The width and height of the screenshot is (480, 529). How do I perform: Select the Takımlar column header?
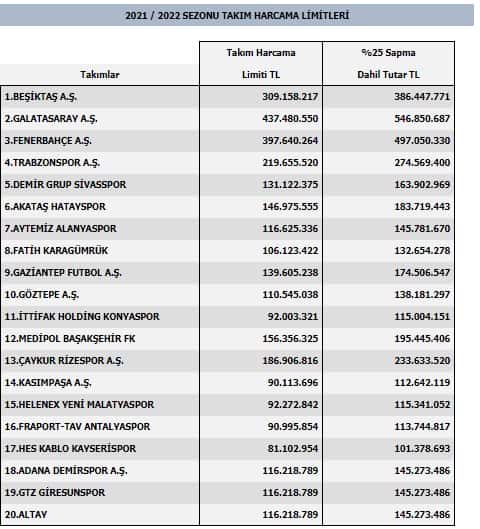[x=100, y=75]
